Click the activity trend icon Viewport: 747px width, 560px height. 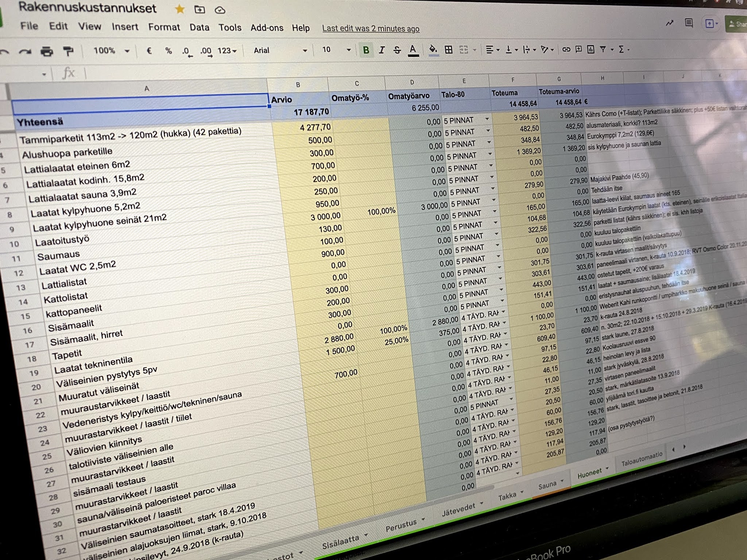point(670,23)
